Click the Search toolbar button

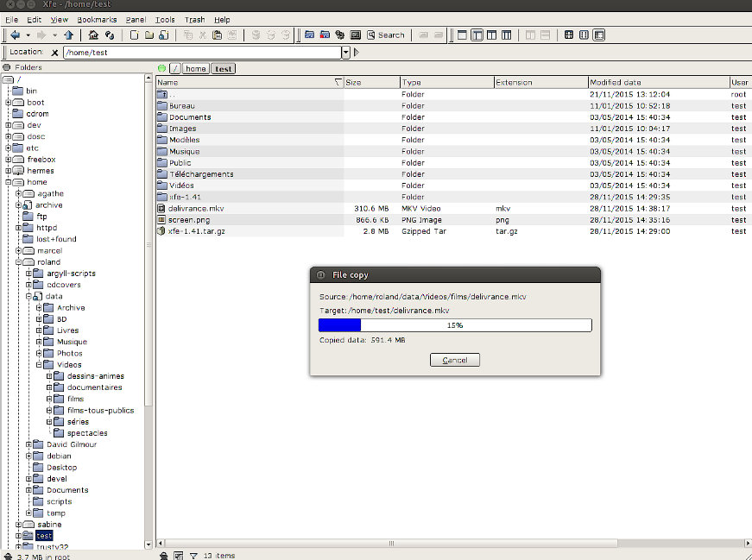pos(386,35)
